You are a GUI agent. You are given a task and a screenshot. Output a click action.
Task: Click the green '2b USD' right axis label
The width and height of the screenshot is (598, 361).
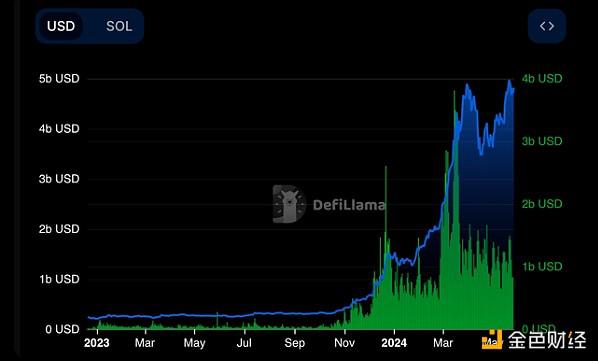542,204
